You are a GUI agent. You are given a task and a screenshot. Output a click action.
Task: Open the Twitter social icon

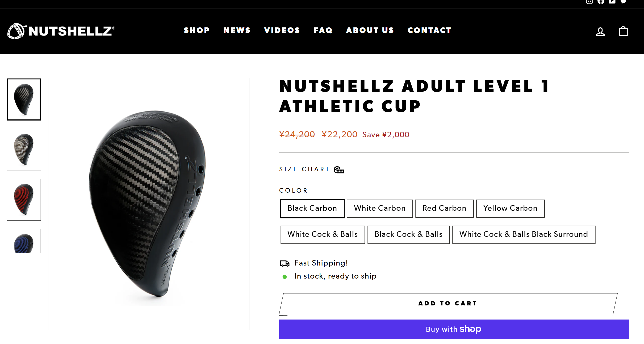tap(624, 2)
